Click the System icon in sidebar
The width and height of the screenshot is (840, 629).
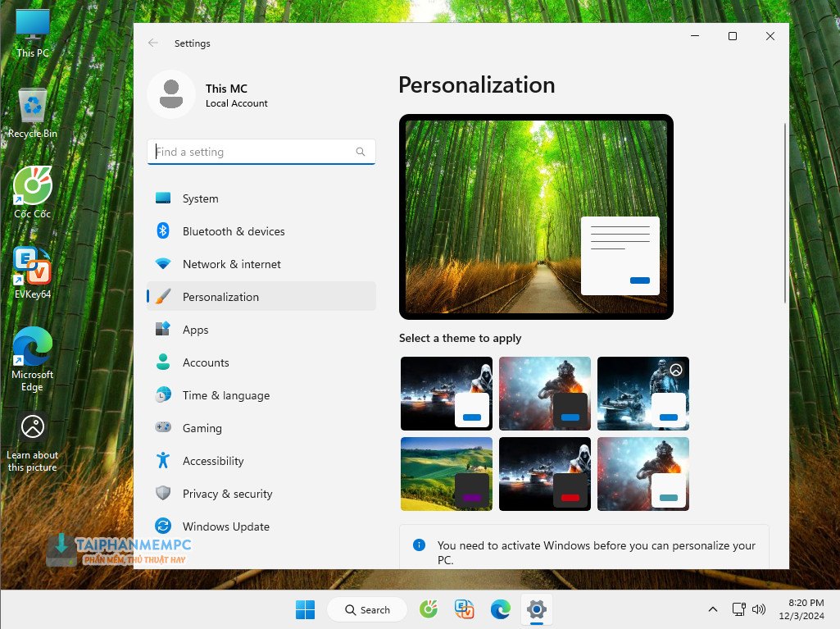[x=163, y=198]
